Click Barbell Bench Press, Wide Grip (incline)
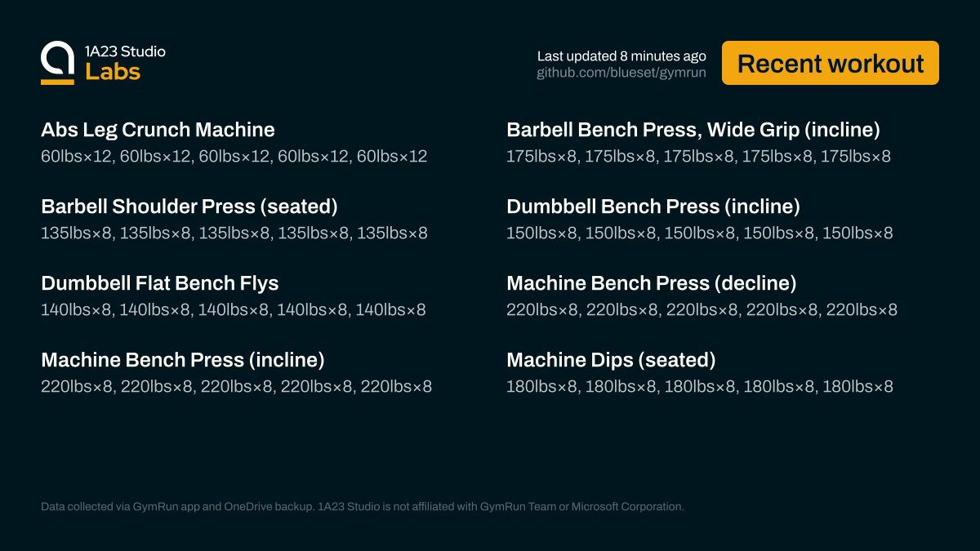 coord(693,130)
